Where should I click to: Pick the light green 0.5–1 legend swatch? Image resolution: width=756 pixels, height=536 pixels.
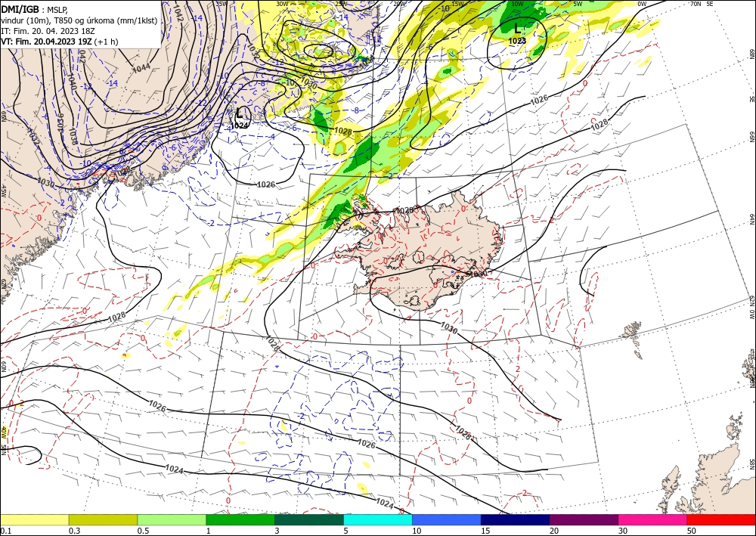click(x=172, y=519)
